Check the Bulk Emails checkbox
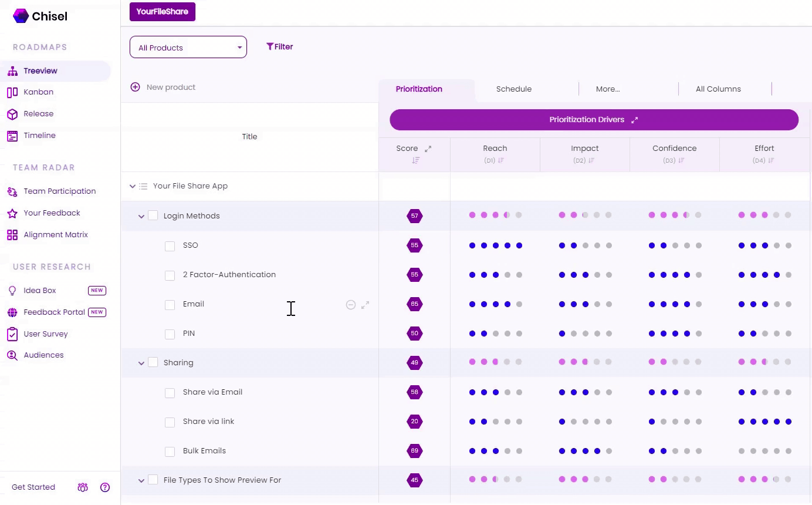The width and height of the screenshot is (812, 505). [170, 452]
